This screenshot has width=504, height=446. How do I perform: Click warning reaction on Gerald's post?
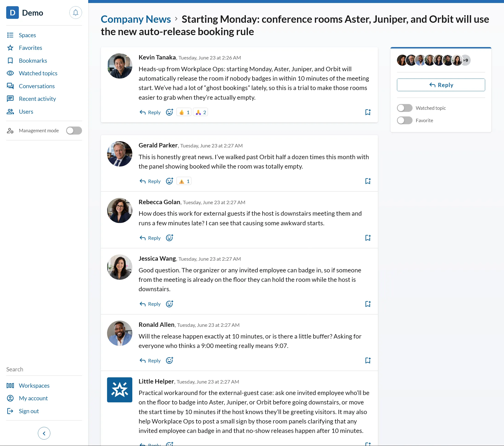[184, 181]
